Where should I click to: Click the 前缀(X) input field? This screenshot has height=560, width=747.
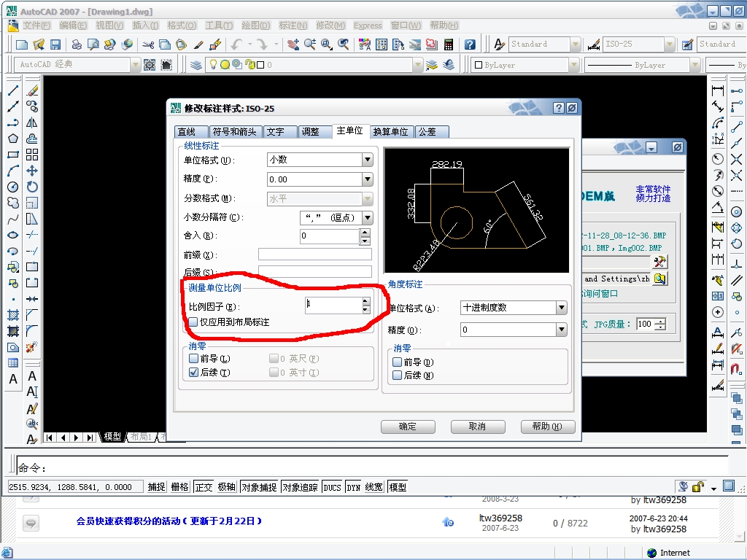(x=315, y=254)
